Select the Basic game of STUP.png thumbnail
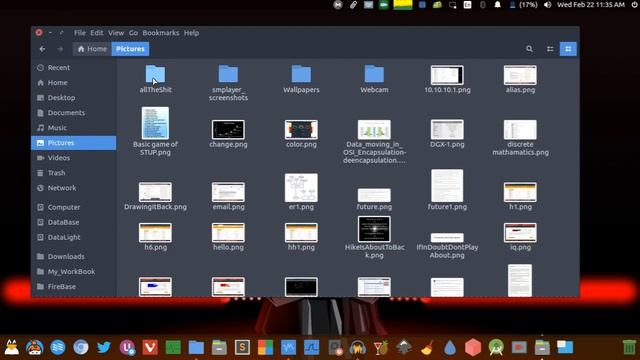Viewport: 640px width, 360px height. (155, 123)
